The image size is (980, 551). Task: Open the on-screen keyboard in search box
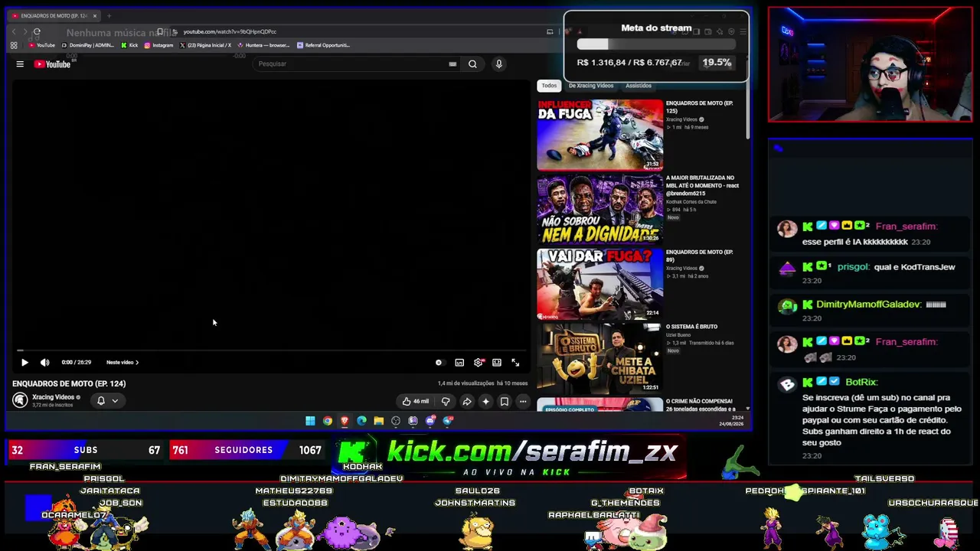452,64
